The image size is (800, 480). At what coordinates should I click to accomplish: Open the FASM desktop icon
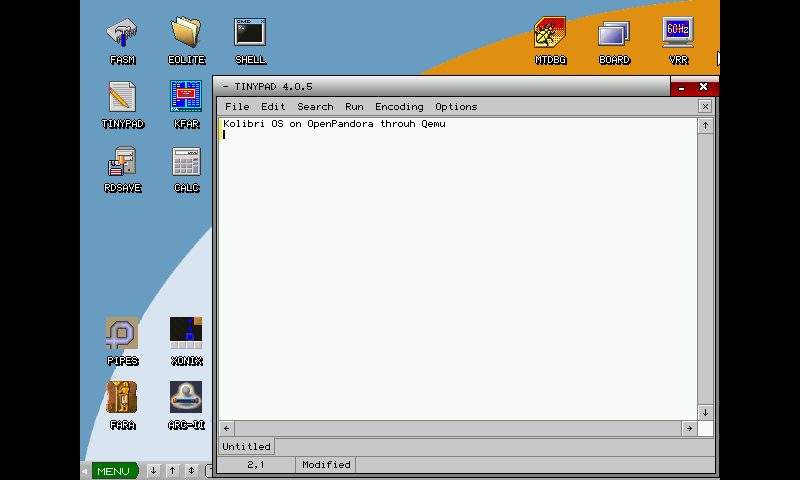tap(122, 33)
